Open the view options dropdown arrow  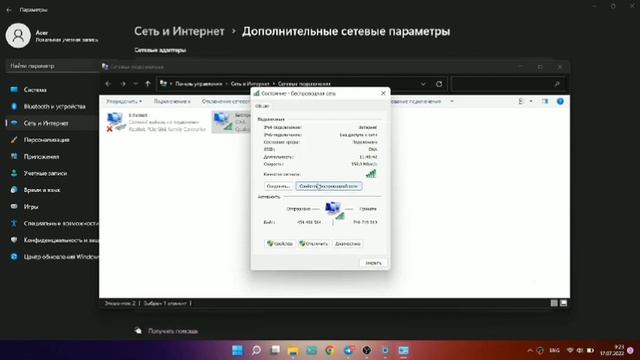coord(531,101)
